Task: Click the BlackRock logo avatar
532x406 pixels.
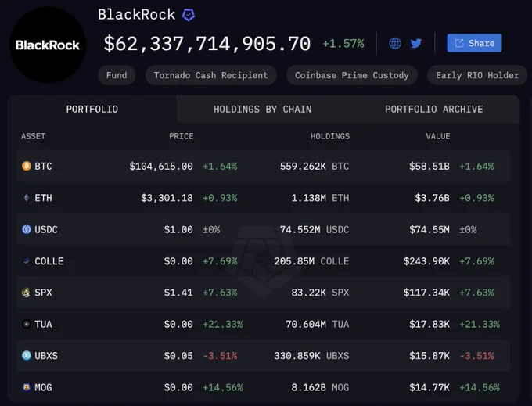Action: point(48,45)
